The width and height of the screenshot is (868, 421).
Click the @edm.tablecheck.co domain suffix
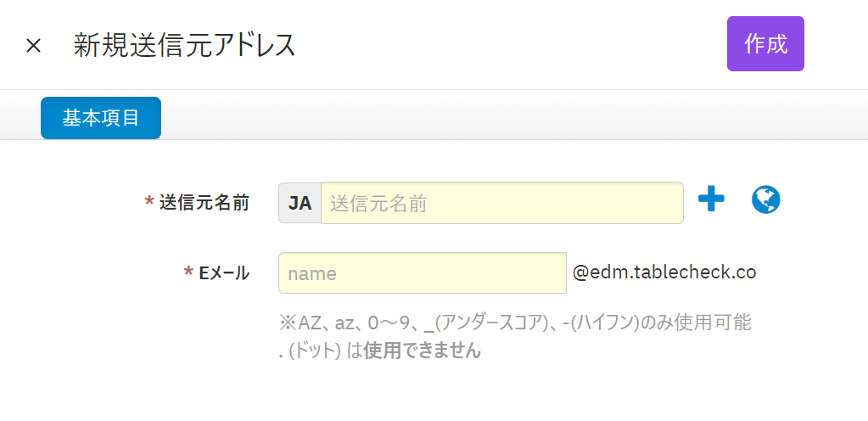point(664,272)
